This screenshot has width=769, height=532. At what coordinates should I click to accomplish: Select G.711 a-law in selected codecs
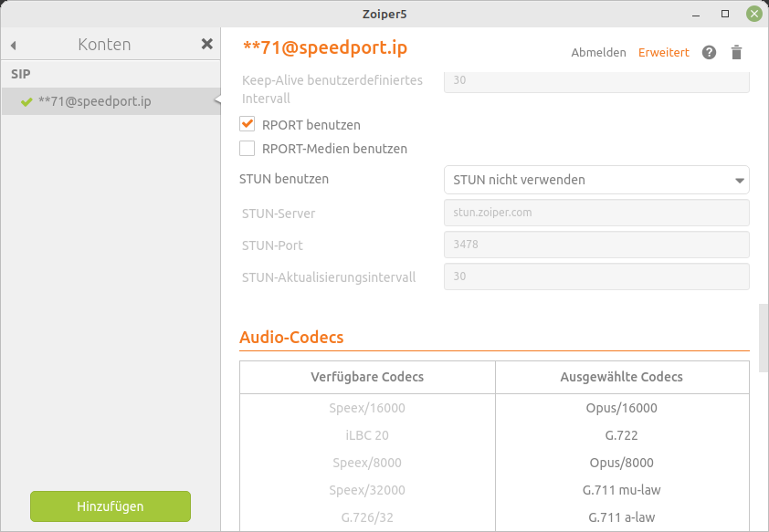click(x=621, y=517)
